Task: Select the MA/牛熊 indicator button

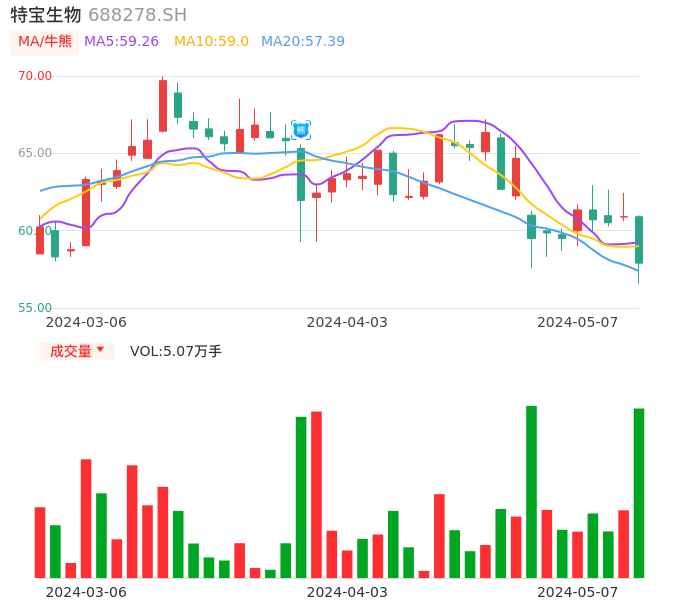Action: [44, 42]
